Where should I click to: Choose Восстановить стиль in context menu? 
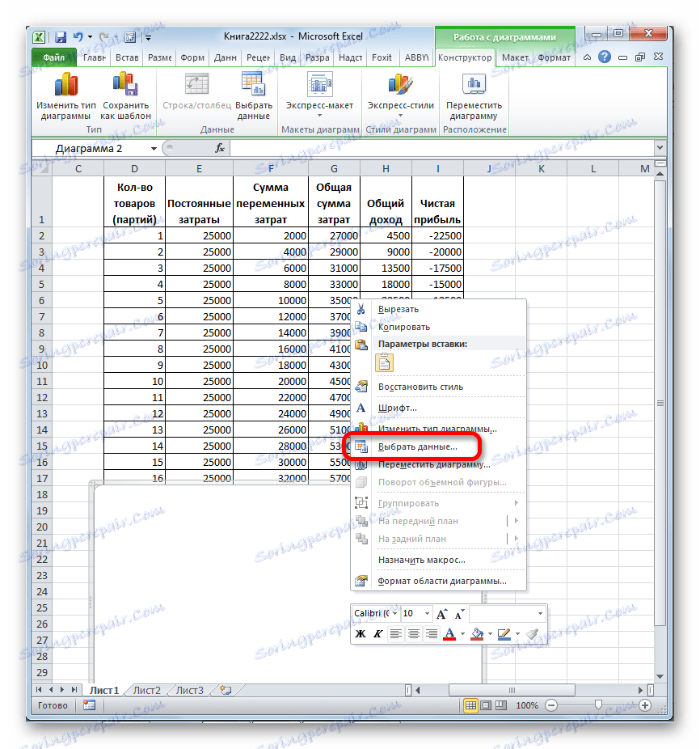[x=439, y=387]
